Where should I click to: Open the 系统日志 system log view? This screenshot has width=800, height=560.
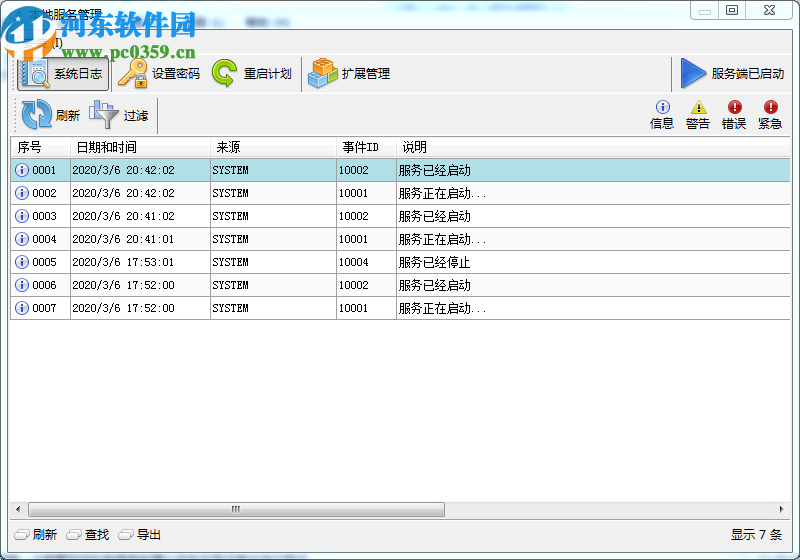click(63, 74)
